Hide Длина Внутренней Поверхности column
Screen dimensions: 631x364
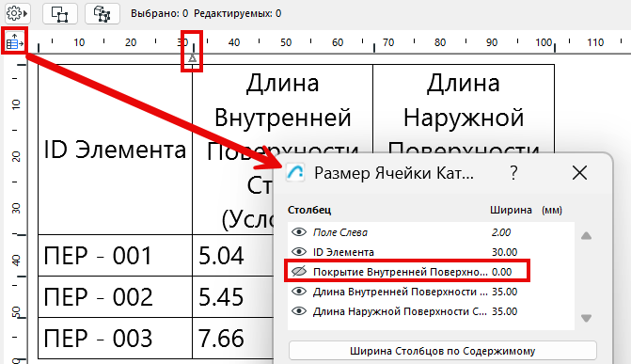(299, 292)
